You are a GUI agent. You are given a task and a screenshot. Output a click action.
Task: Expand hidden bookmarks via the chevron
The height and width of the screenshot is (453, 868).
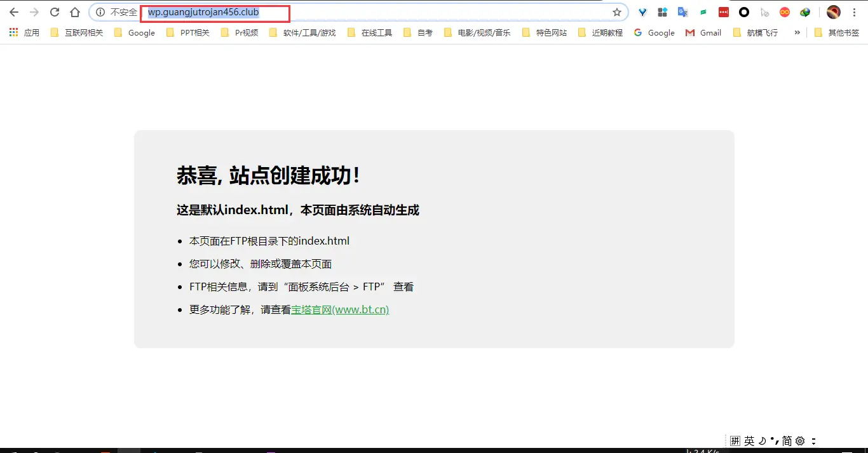[797, 32]
